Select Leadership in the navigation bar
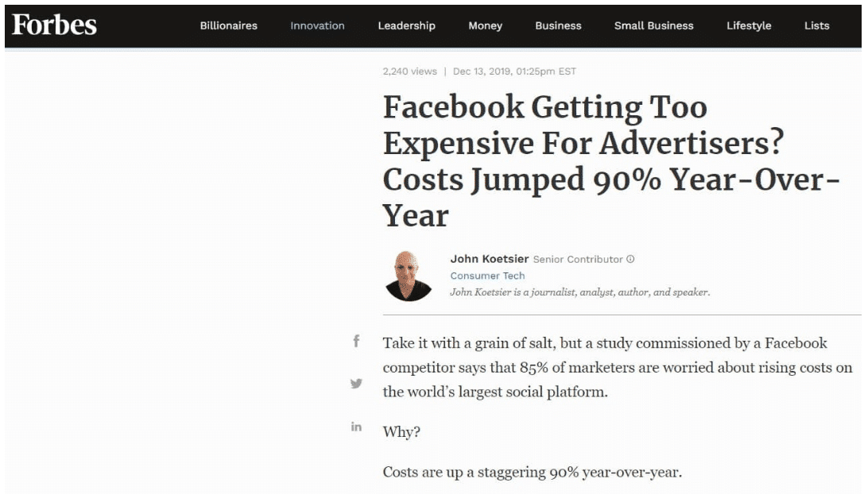 tap(406, 25)
